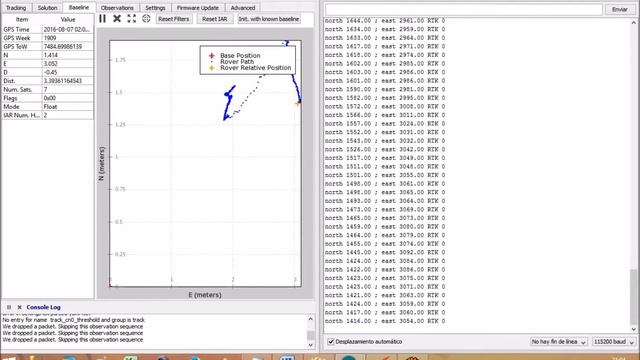
Task: Open line ending dropdown 'No hay fin de línea'
Action: [x=558, y=342]
